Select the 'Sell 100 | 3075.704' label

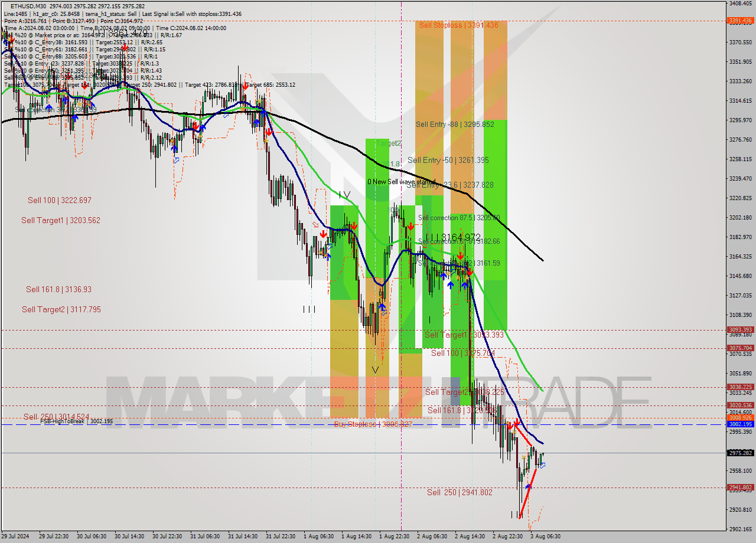click(x=463, y=353)
